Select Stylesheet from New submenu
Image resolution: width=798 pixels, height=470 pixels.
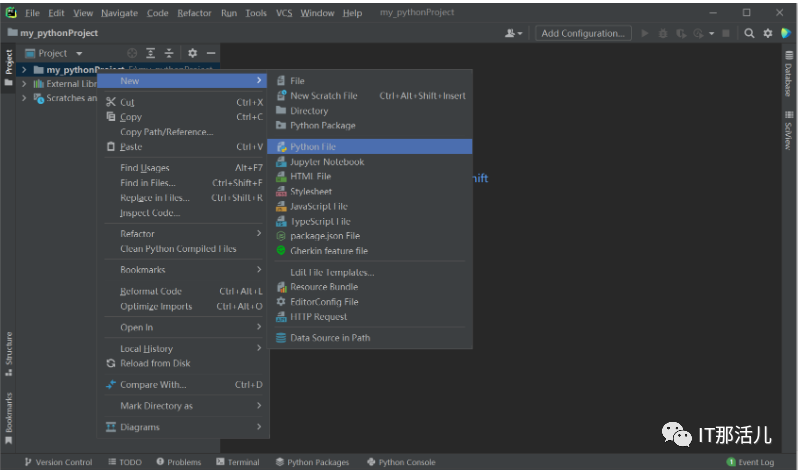pyautogui.click(x=370, y=191)
